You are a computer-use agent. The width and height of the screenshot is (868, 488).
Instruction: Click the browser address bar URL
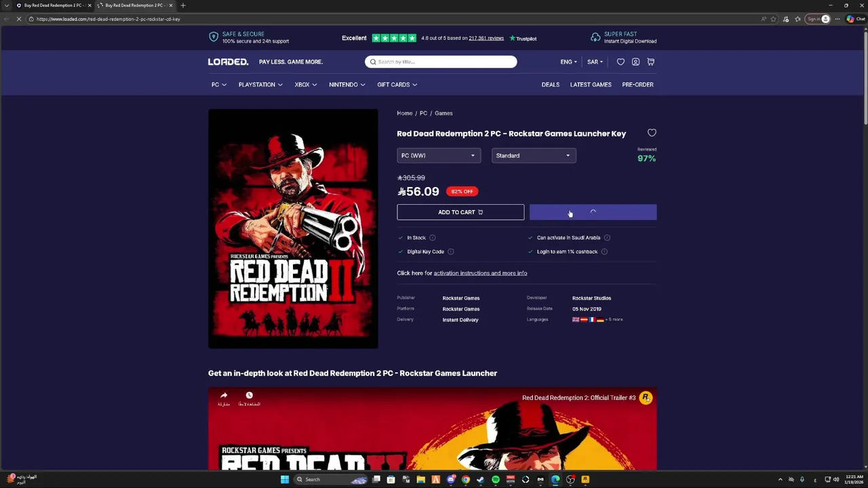(108, 19)
